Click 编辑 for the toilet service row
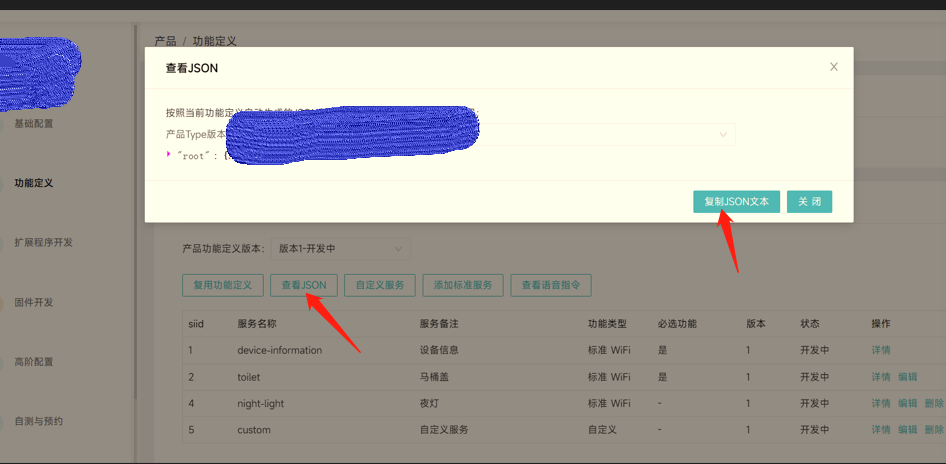 907,377
